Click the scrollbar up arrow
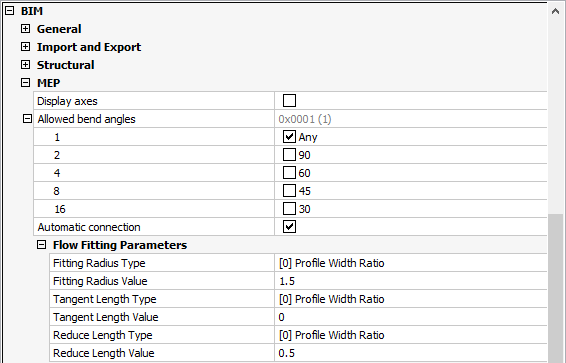The image size is (566, 363). [x=556, y=12]
